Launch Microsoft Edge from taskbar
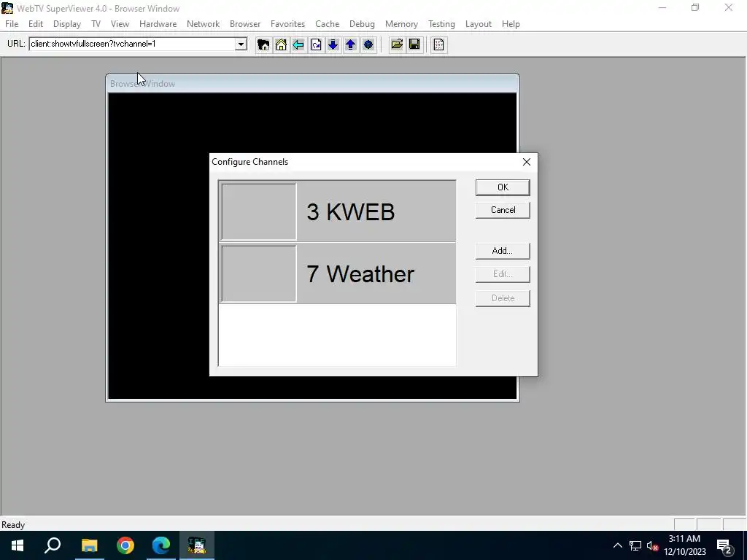Viewport: 747px width, 560px height. click(x=161, y=545)
